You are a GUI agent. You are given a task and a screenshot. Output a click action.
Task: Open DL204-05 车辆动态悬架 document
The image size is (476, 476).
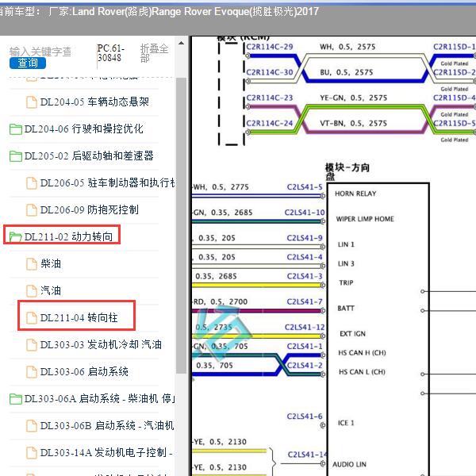tap(94, 102)
